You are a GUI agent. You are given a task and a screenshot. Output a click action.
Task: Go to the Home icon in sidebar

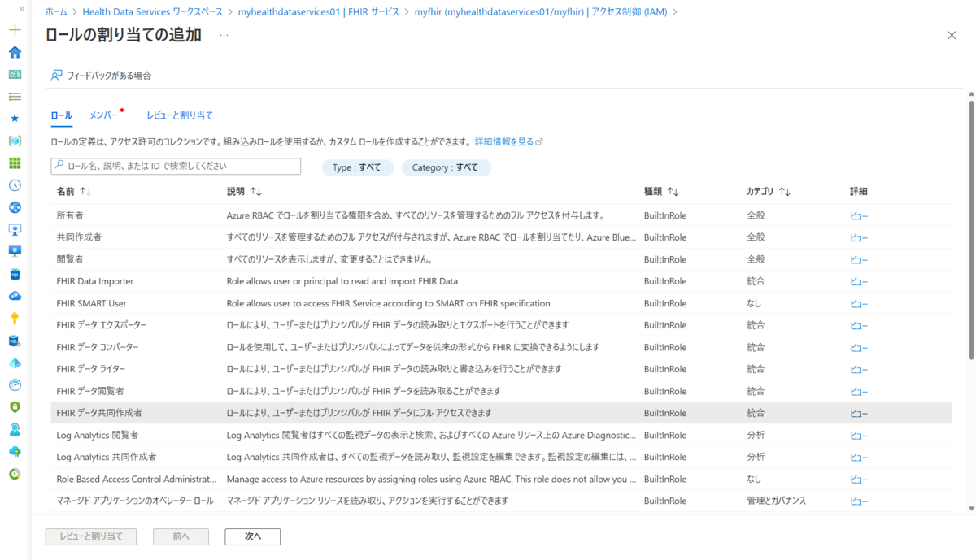(15, 52)
